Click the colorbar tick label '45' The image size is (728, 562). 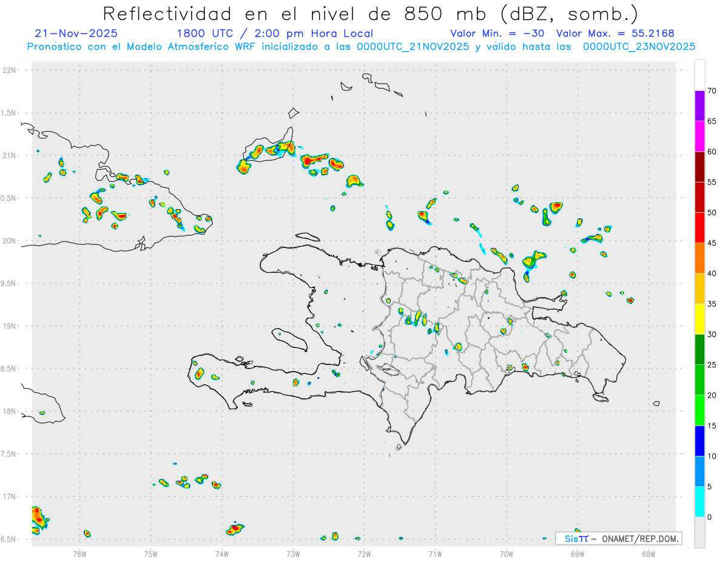click(713, 243)
